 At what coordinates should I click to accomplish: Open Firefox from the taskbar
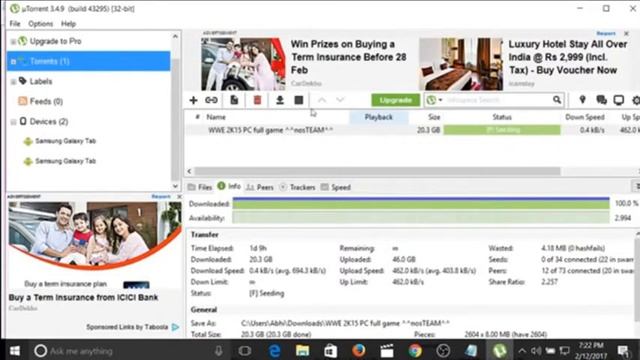pyautogui.click(x=358, y=351)
